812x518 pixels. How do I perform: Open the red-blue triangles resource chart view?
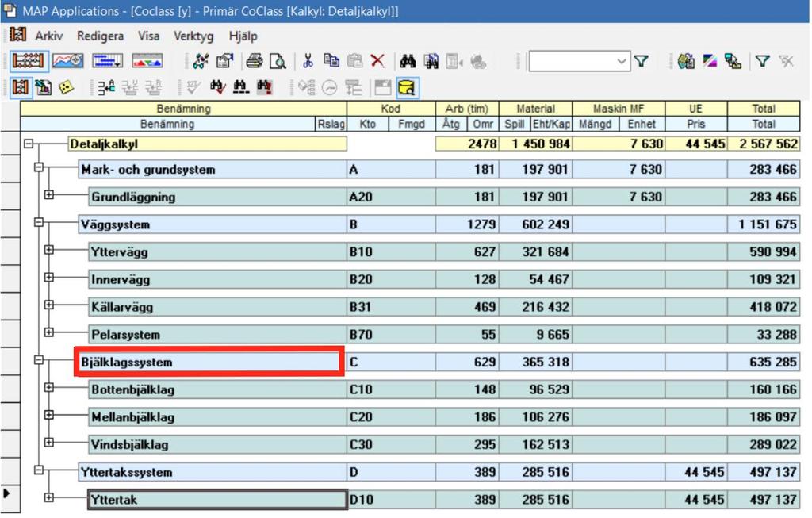point(147,61)
